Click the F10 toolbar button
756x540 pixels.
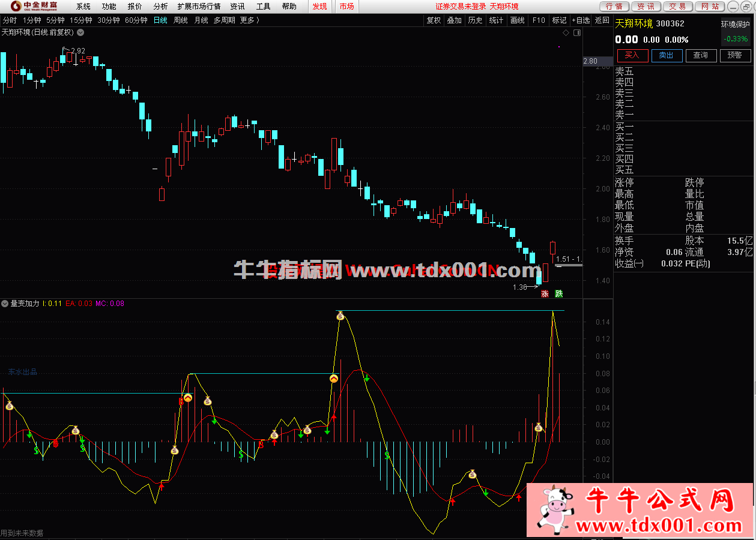click(x=539, y=20)
